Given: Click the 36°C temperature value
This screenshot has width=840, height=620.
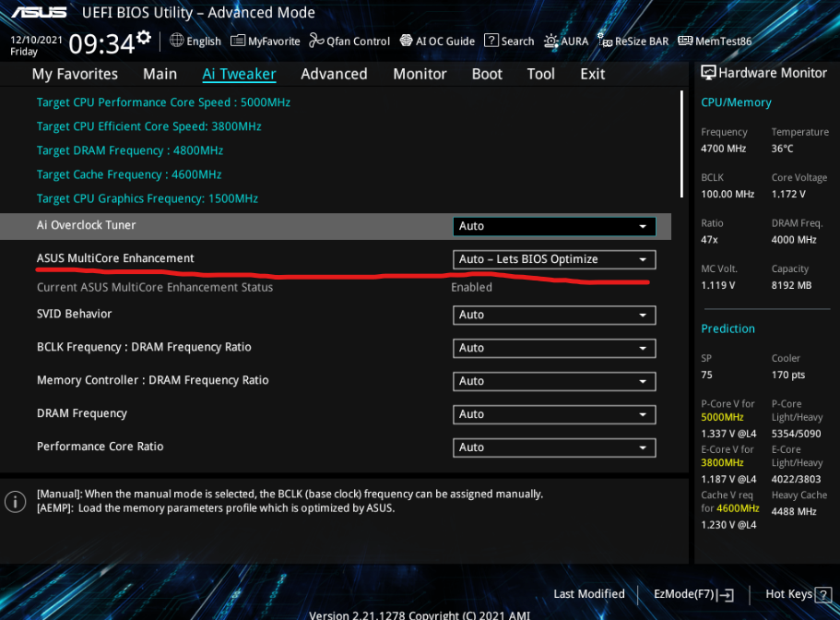Looking at the screenshot, I should (x=782, y=149).
